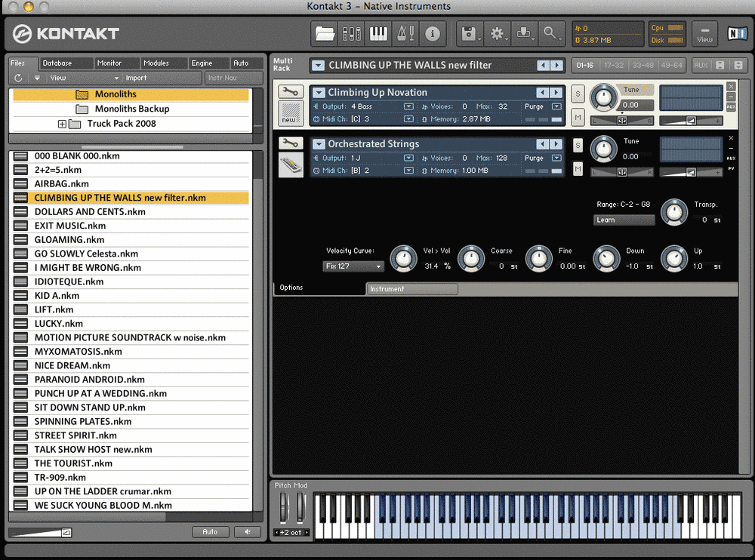Click the Tune knob of Climbing Up Novation

click(604, 97)
